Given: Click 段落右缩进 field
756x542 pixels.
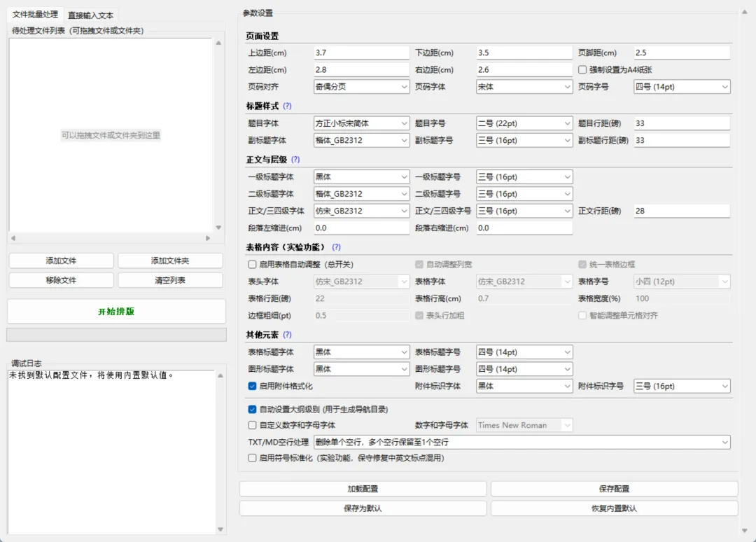Looking at the screenshot, I should (524, 228).
